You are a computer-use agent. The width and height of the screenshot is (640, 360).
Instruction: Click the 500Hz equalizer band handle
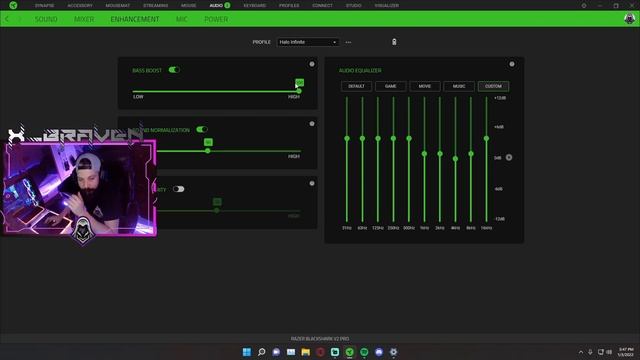pyautogui.click(x=409, y=139)
